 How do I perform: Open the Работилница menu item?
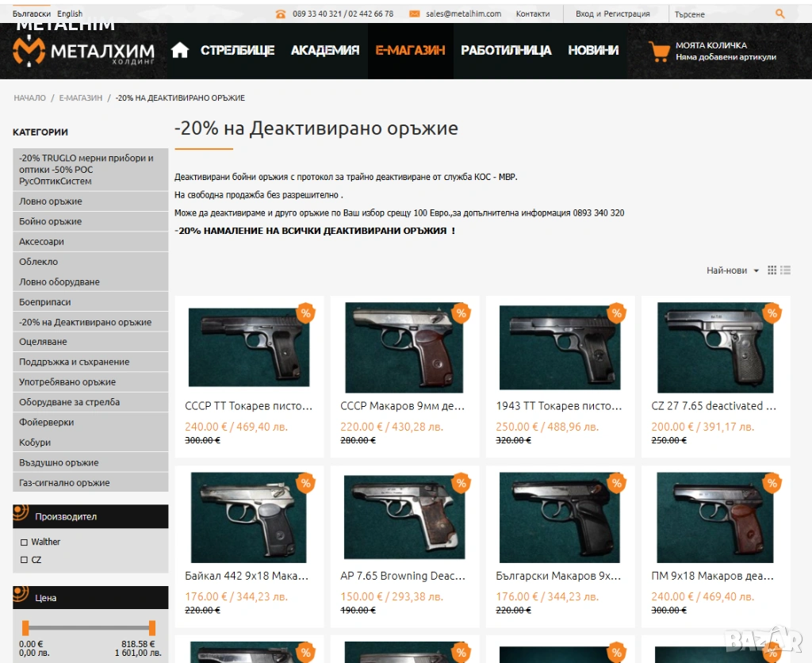coord(506,50)
